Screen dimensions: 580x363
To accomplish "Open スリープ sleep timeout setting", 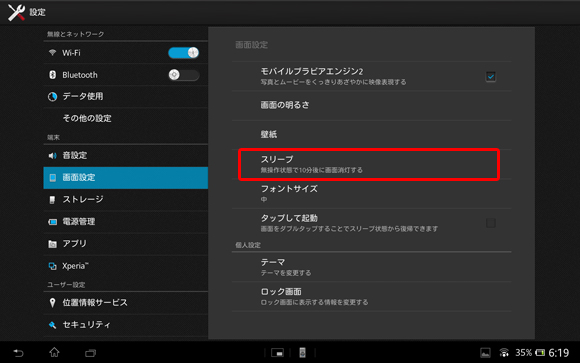I will click(372, 164).
